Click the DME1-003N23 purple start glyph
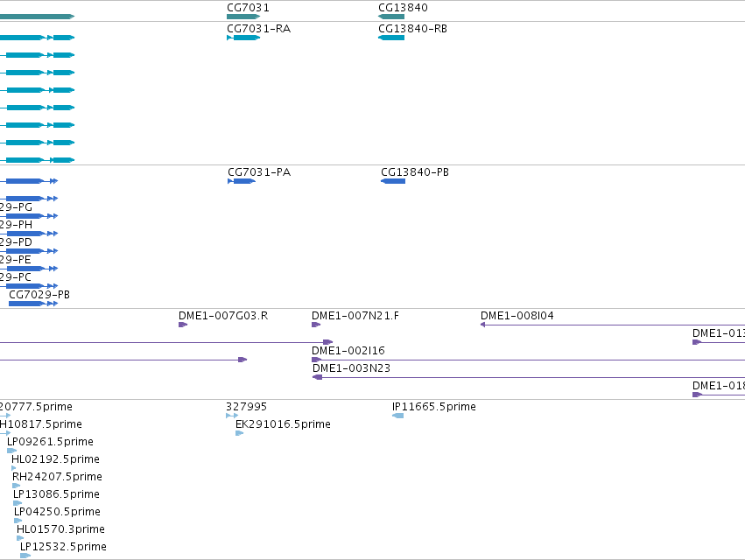Viewport: 745px width, 560px height. click(x=318, y=377)
